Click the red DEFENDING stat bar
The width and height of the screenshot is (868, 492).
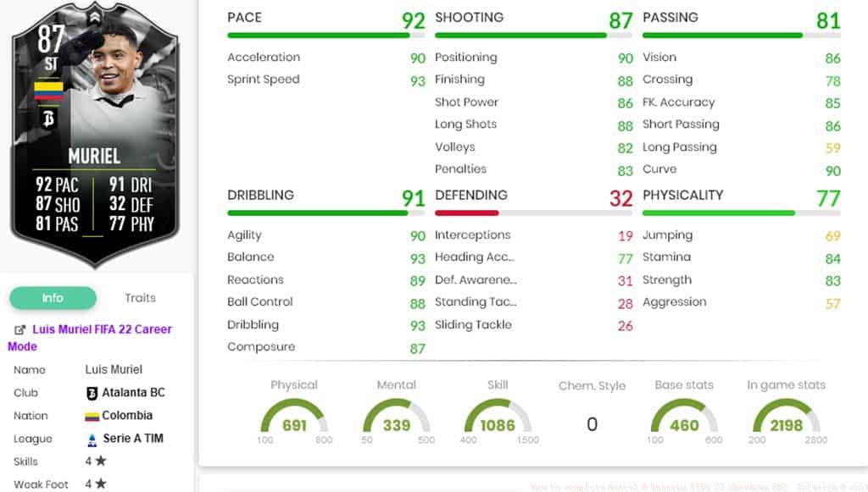click(466, 213)
